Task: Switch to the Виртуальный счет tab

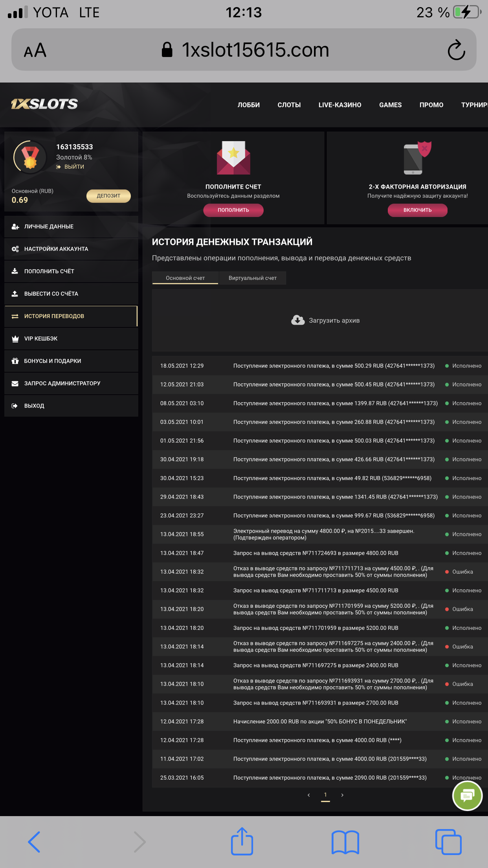Action: point(252,278)
